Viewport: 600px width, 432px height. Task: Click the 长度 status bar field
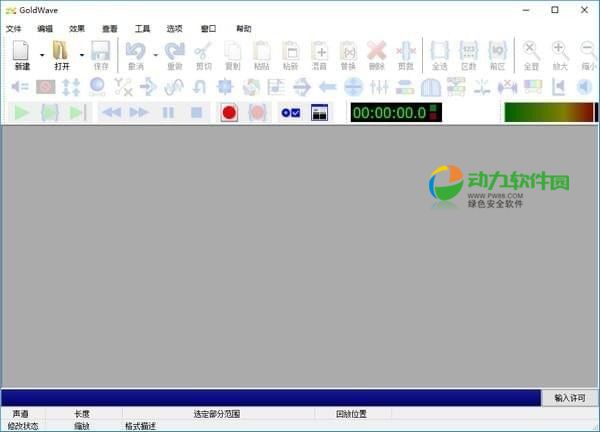pyautogui.click(x=82, y=414)
